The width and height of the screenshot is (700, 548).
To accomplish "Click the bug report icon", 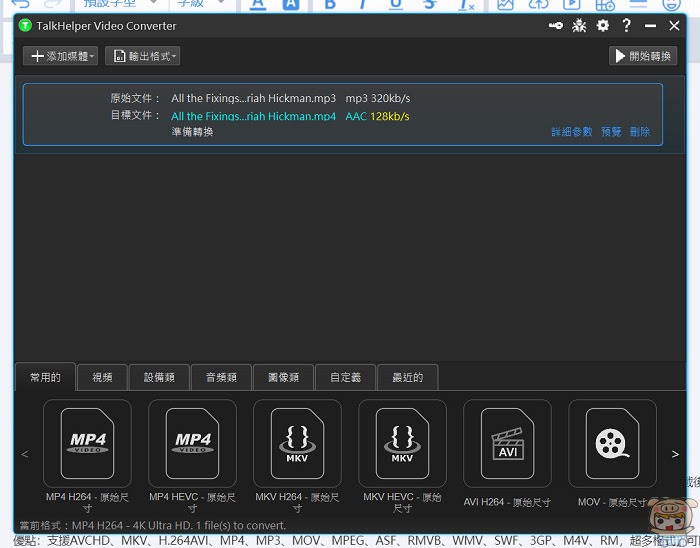I will 579,25.
